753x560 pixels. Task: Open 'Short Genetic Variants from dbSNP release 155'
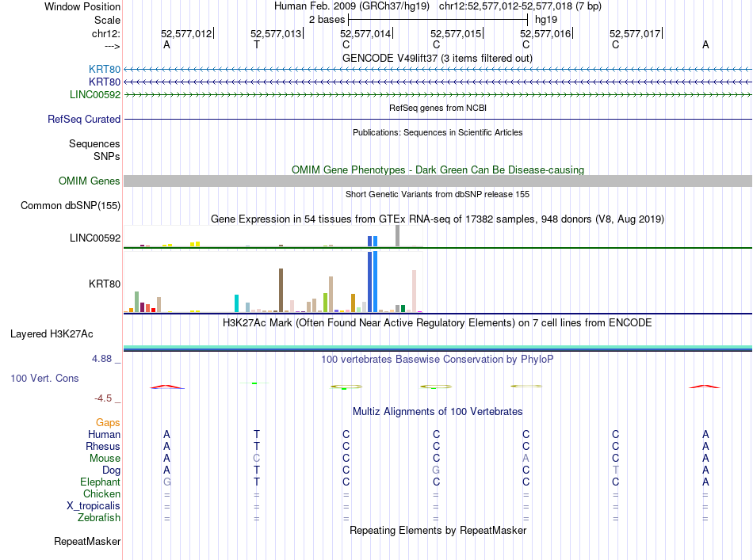pyautogui.click(x=438, y=194)
